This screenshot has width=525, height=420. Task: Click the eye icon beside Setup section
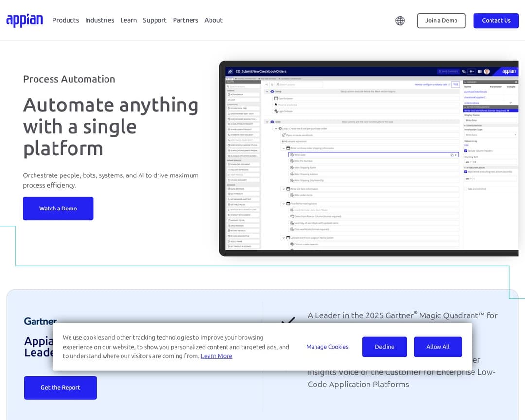(x=272, y=91)
